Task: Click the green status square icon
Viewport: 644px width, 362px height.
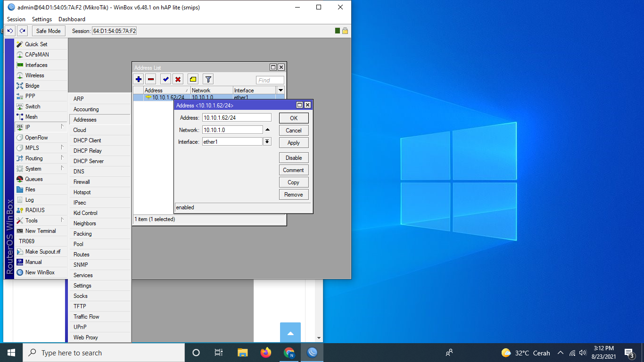Action: pyautogui.click(x=338, y=31)
